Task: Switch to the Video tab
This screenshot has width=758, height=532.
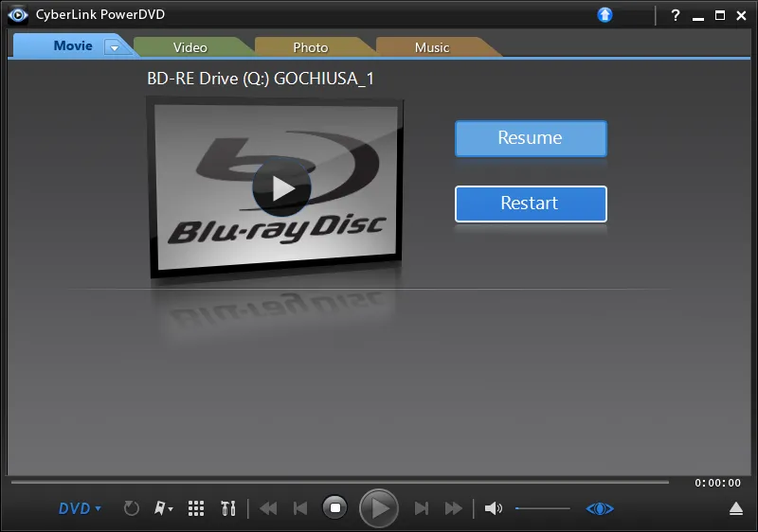Action: click(x=189, y=47)
